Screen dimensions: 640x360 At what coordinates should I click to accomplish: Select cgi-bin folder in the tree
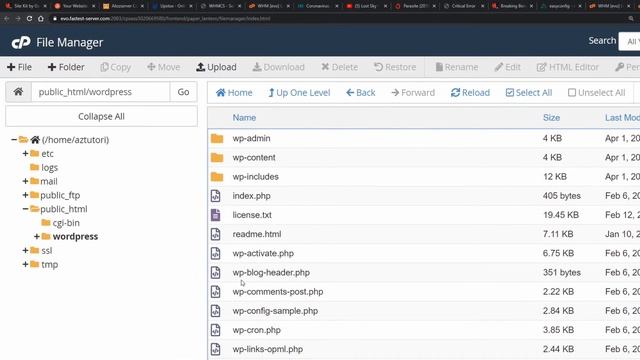pyautogui.click(x=66, y=223)
